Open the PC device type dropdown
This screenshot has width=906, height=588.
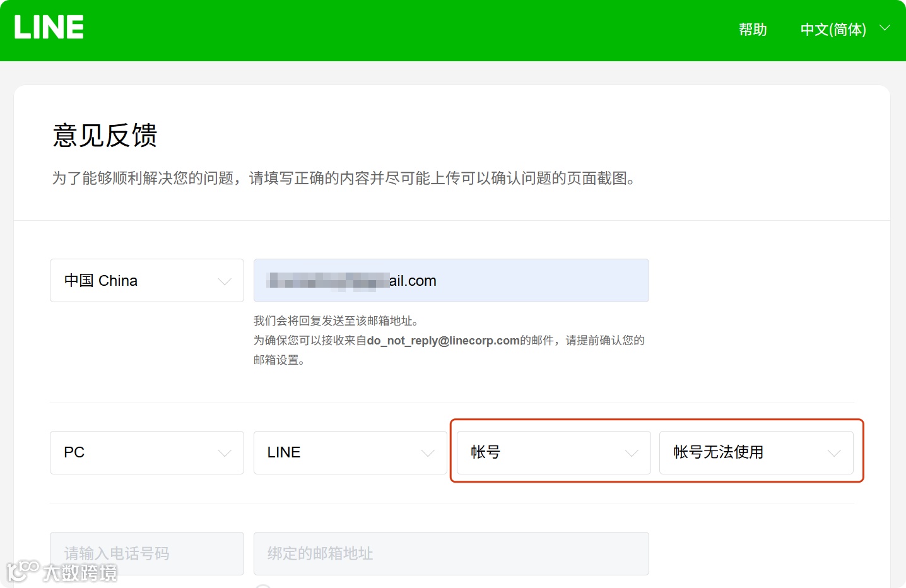[147, 452]
